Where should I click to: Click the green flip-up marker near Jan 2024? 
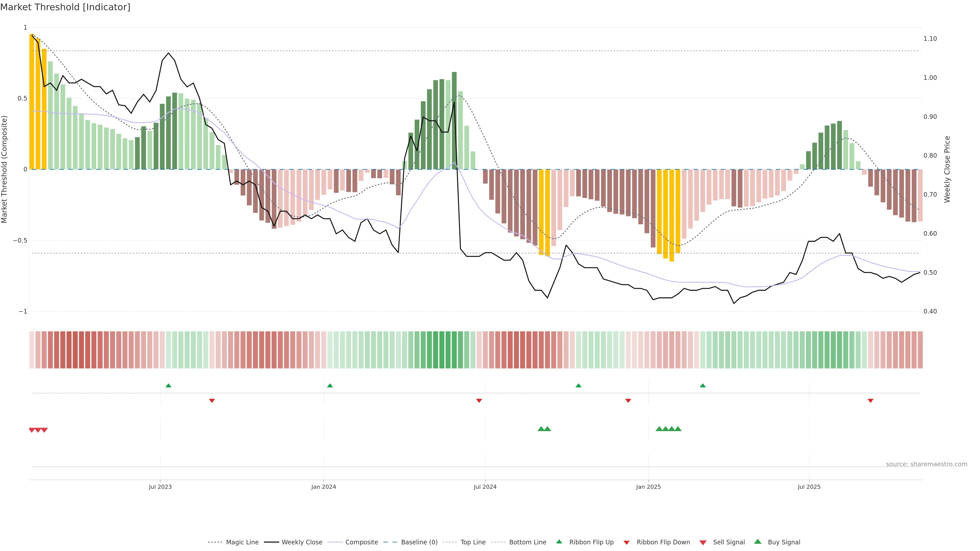pos(330,386)
